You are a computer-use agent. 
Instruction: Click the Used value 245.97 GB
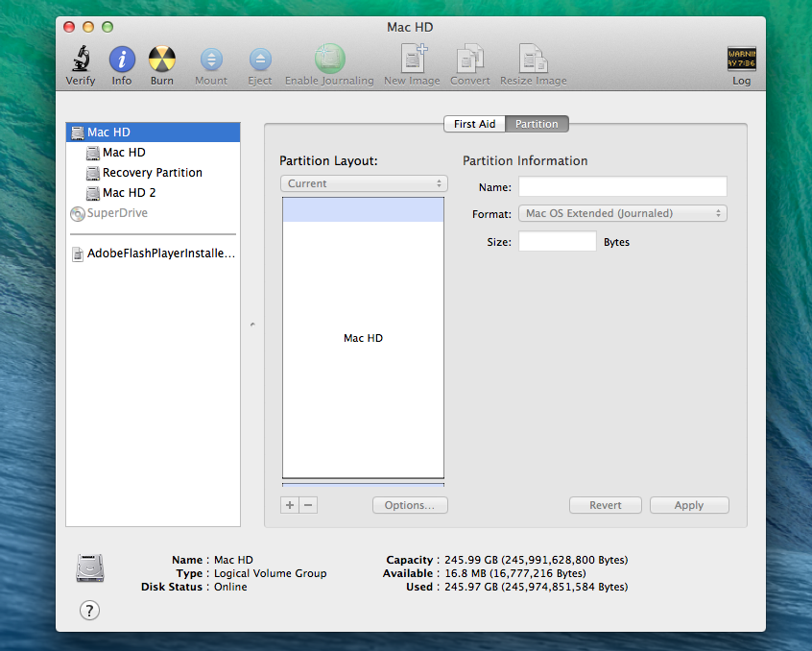(536, 587)
